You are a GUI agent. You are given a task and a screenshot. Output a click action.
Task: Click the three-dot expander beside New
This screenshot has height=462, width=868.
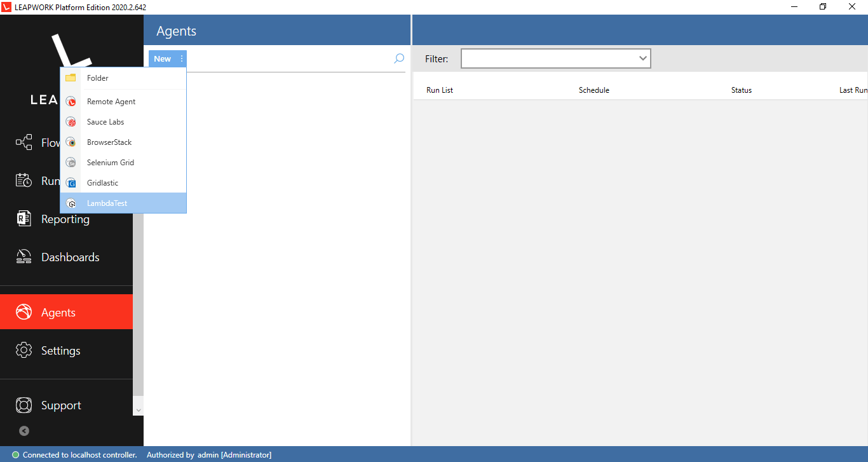coord(182,58)
